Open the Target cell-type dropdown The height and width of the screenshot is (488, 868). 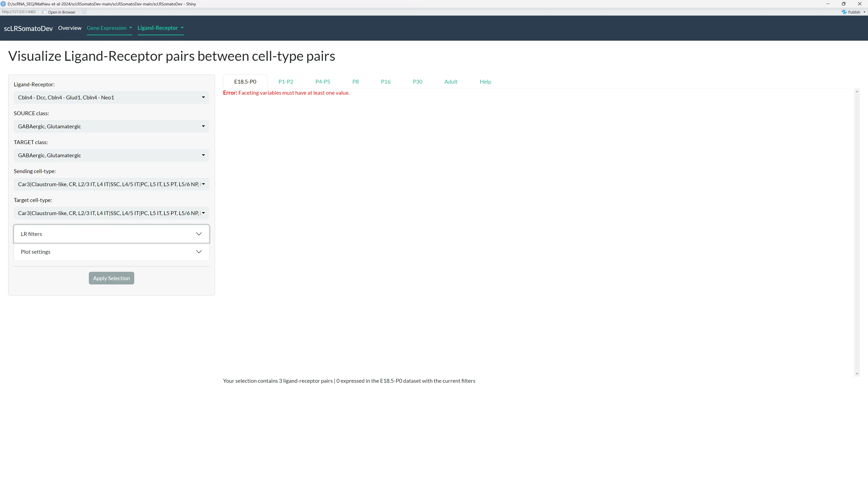point(111,213)
